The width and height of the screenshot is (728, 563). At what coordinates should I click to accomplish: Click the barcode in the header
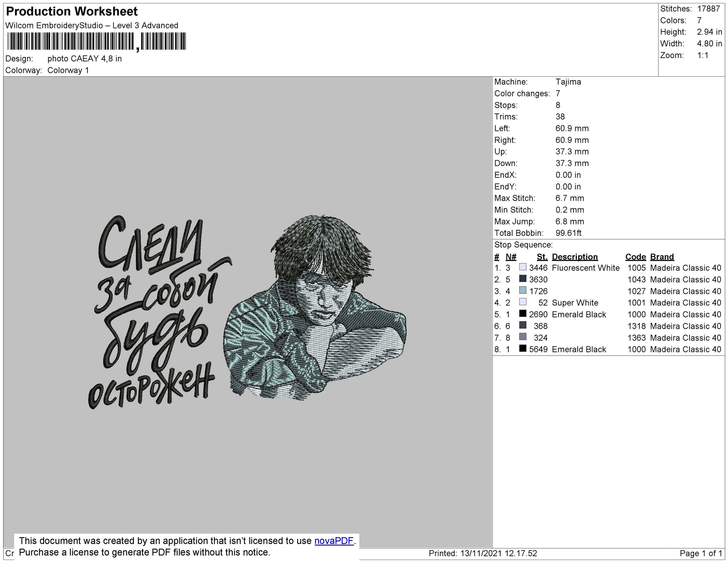pos(96,42)
